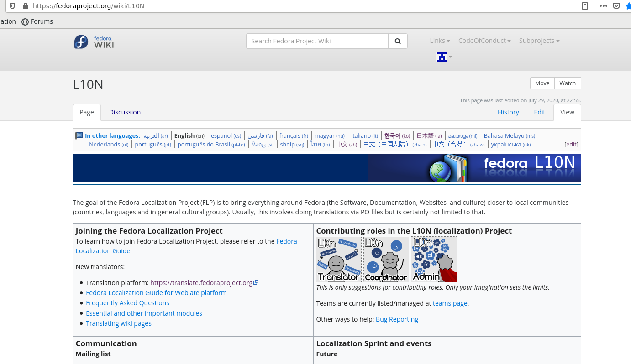
Task: Click the In other languages flag icon
Action: click(79, 135)
